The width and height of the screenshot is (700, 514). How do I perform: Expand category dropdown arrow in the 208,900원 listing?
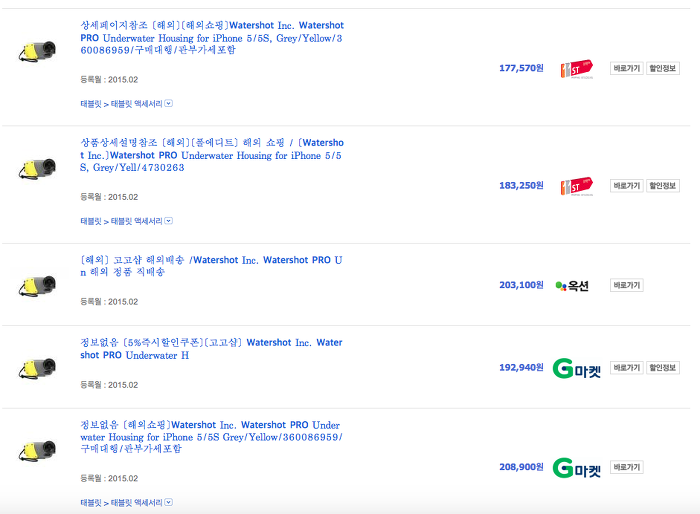(x=168, y=502)
